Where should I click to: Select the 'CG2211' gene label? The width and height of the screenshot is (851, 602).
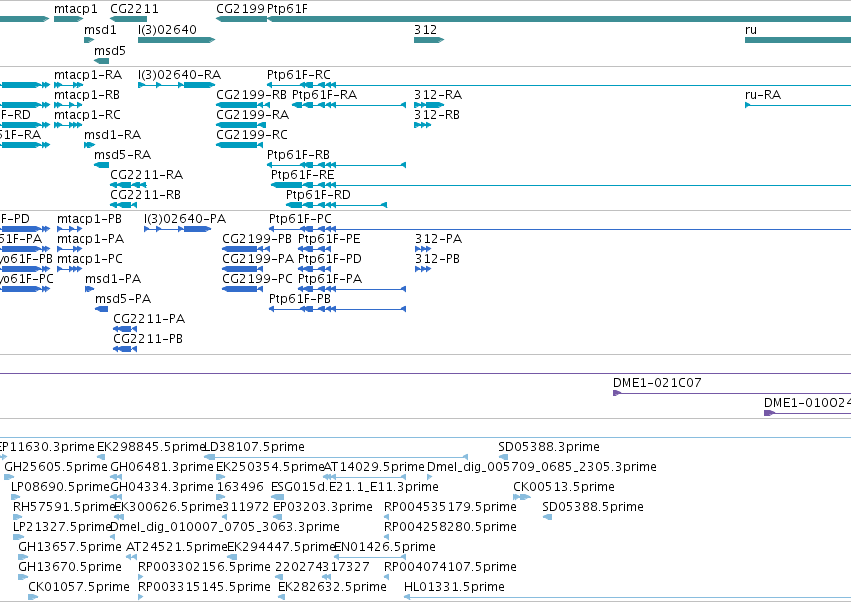[134, 9]
